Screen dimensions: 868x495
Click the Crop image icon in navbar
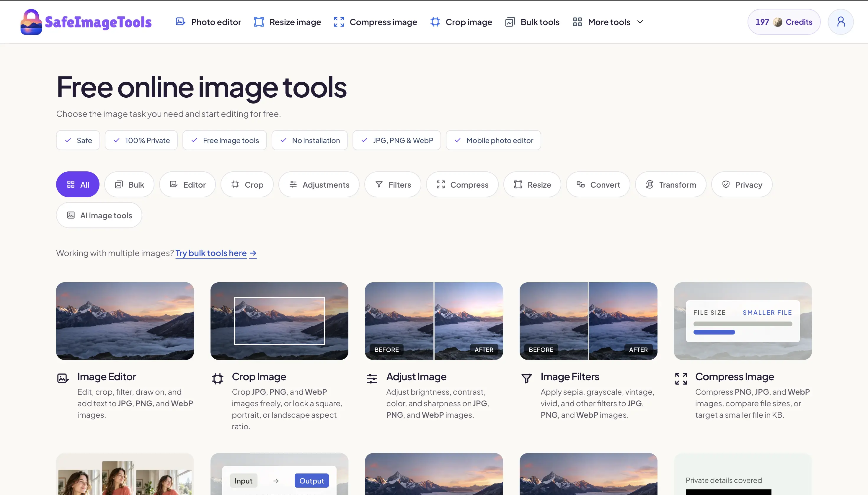[x=435, y=22]
